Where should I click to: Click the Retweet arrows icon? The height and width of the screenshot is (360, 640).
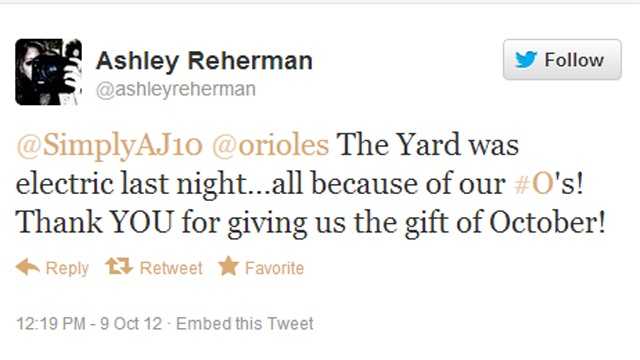119,266
